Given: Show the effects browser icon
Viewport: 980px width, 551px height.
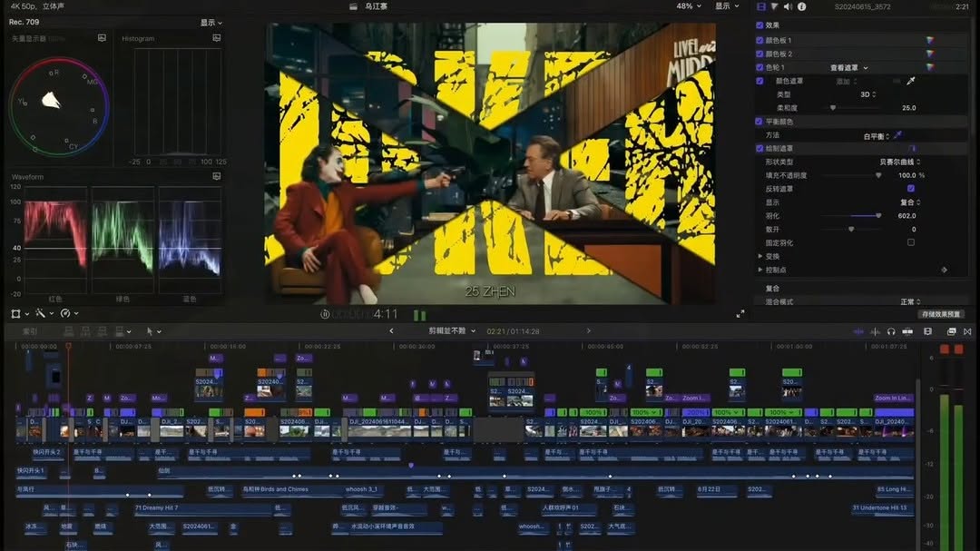Looking at the screenshot, I should point(951,331).
